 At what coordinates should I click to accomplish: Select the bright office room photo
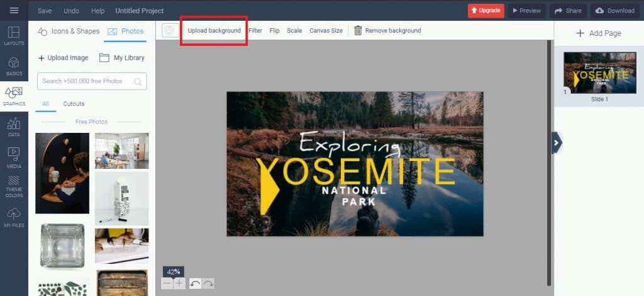122,151
